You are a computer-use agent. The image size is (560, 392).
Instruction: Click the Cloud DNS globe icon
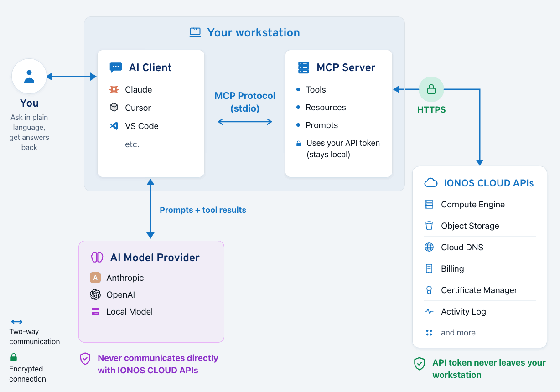tap(429, 247)
